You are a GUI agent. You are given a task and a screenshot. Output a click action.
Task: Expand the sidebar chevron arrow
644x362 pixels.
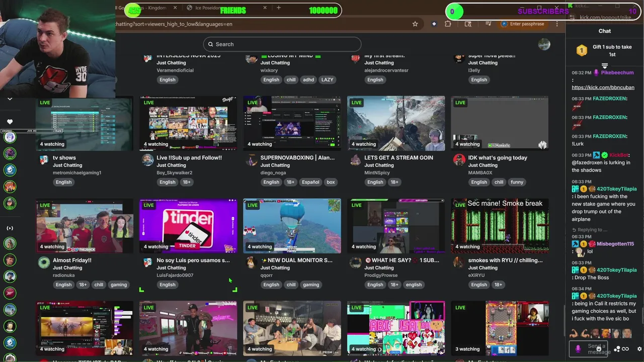(10, 99)
